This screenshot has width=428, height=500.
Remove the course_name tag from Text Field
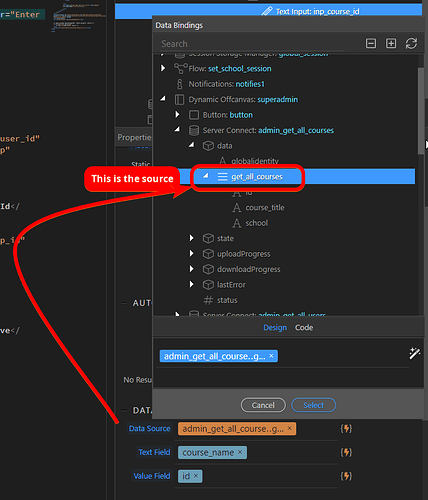coord(240,452)
